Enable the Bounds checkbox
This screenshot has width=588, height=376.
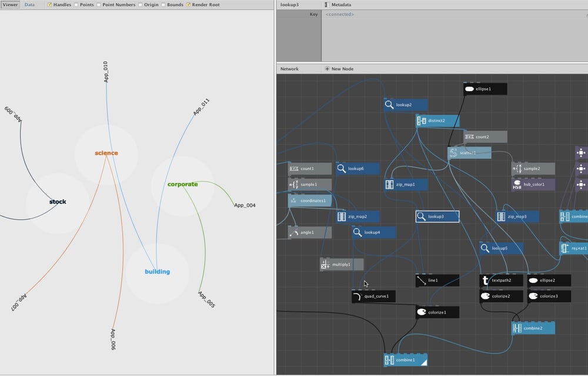[163, 5]
